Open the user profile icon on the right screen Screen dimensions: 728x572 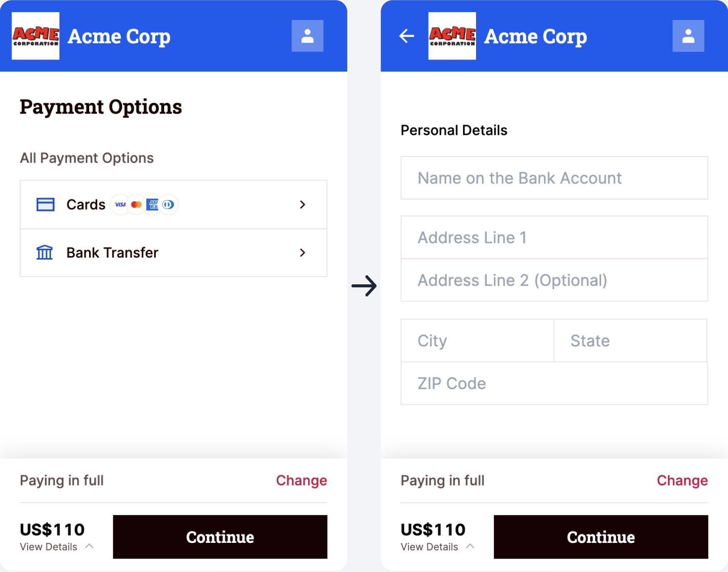(688, 36)
